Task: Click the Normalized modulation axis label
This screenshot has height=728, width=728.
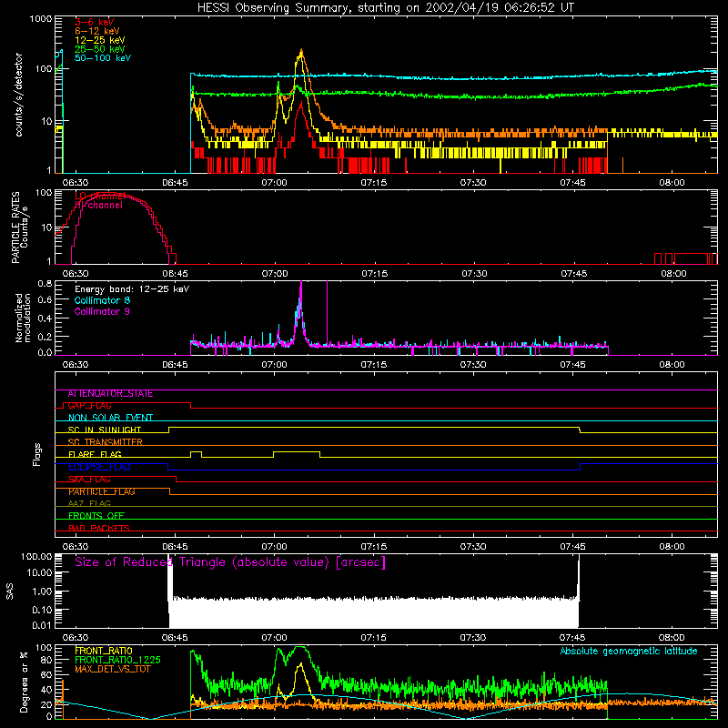Action: tap(22, 318)
